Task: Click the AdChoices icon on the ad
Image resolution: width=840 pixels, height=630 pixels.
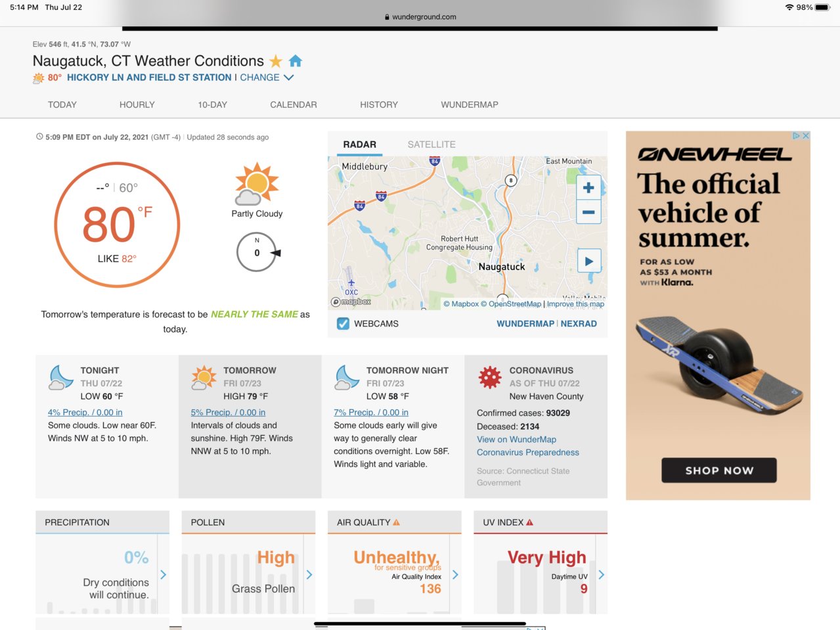Action: [796, 136]
